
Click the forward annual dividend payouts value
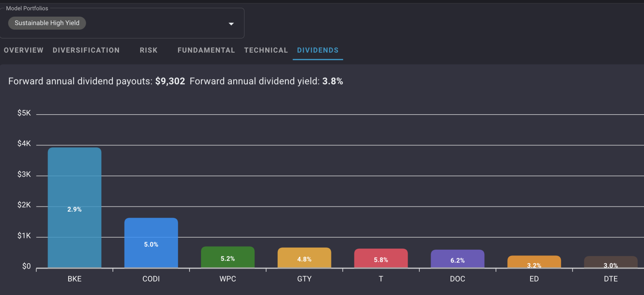pos(170,81)
